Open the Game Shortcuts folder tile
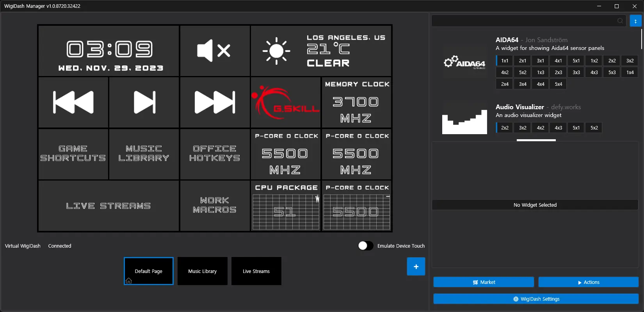The width and height of the screenshot is (644, 312). pyautogui.click(x=73, y=154)
